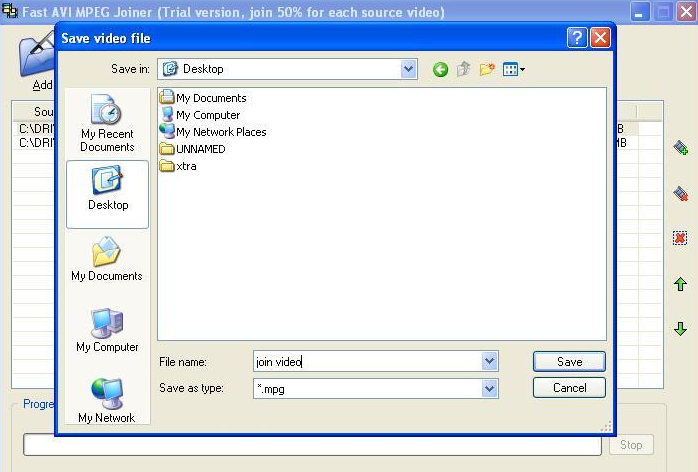The image size is (698, 472).
Task: Click remove video icon in Joiner sidebar
Action: 680,193
